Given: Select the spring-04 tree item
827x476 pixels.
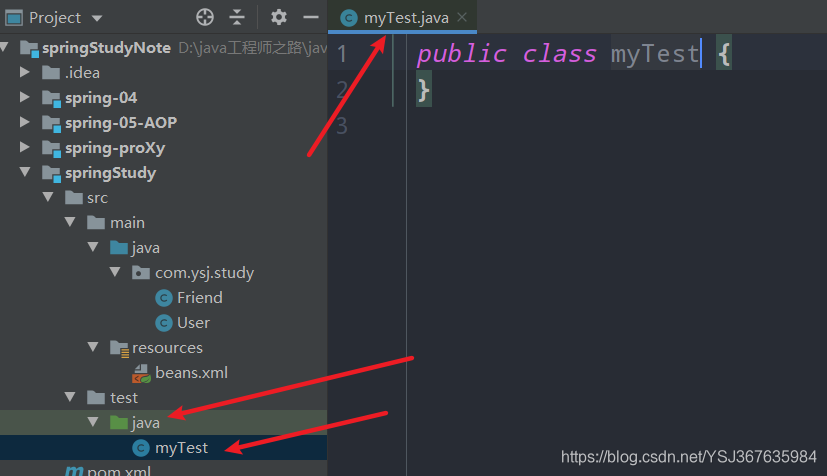Looking at the screenshot, I should pyautogui.click(x=101, y=98).
